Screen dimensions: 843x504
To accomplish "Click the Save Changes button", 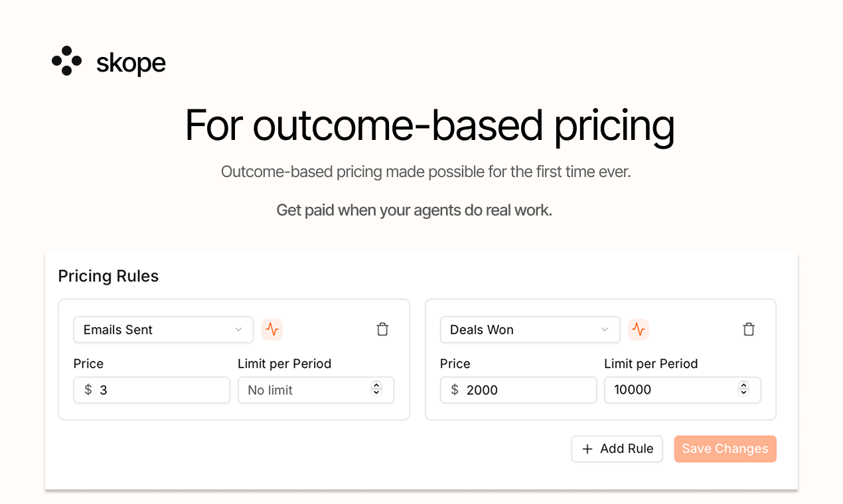I will pyautogui.click(x=725, y=449).
